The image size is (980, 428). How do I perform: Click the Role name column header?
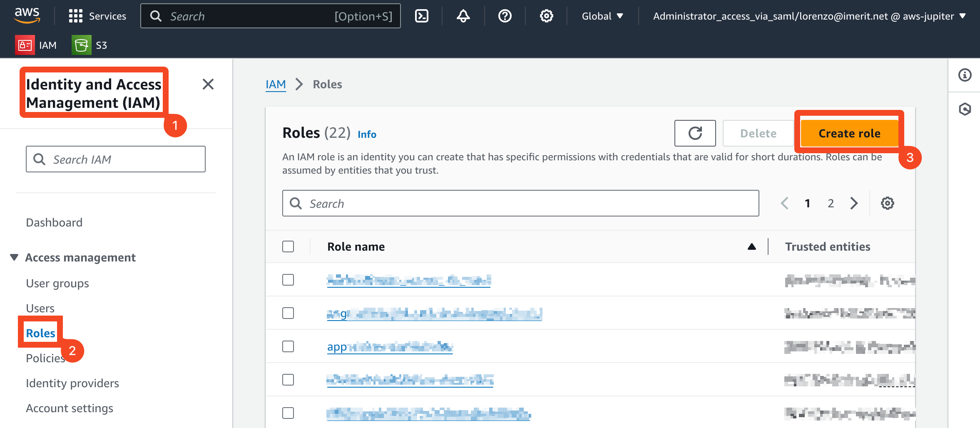(x=356, y=246)
